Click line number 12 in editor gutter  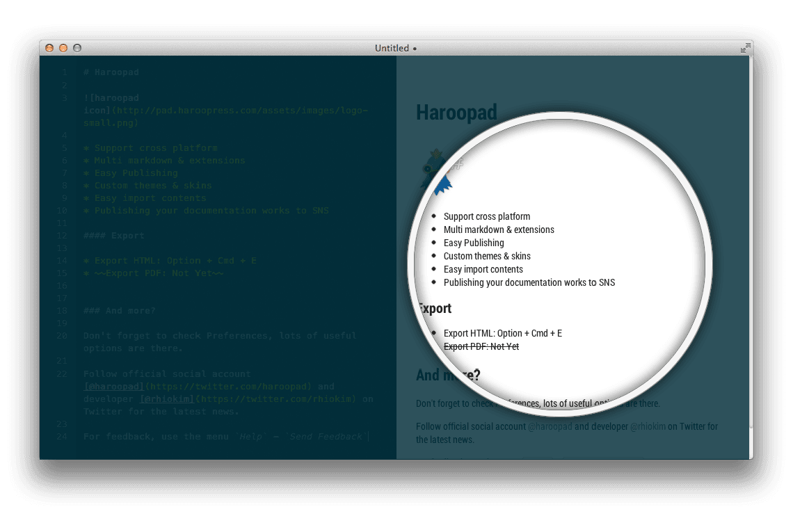[62, 235]
